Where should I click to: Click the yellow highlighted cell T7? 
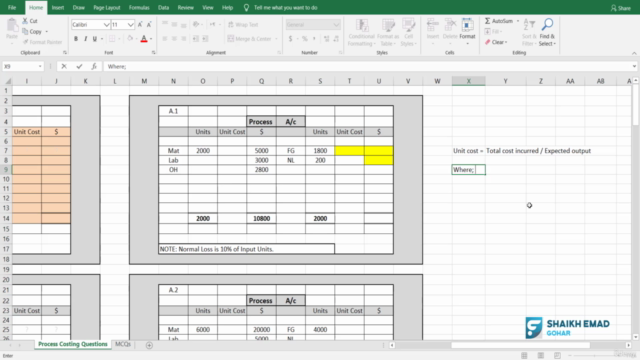pyautogui.click(x=349, y=151)
